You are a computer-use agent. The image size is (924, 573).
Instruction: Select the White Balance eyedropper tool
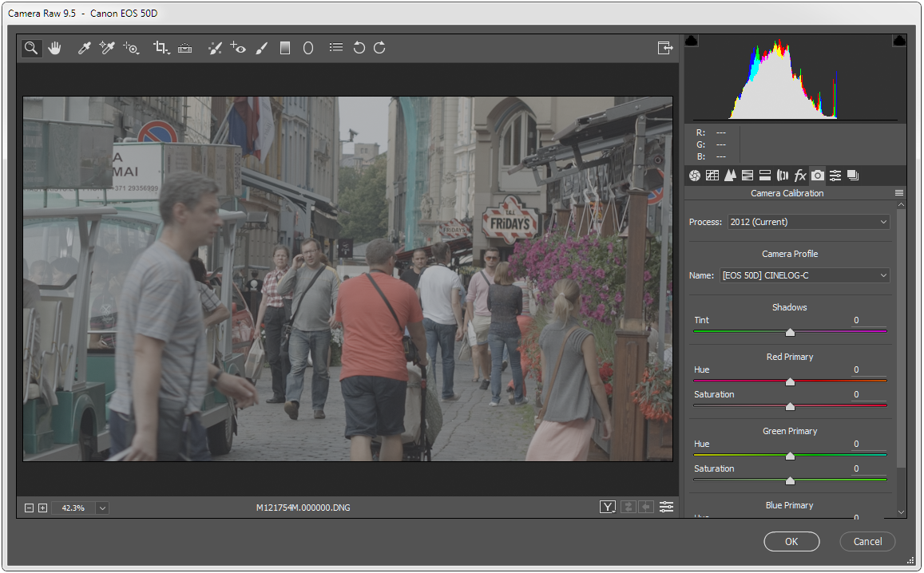pos(85,48)
